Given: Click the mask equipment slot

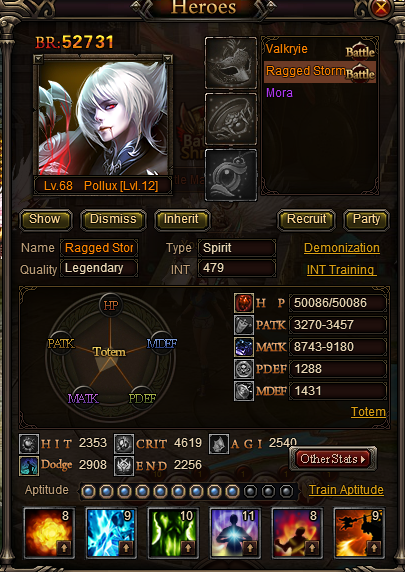Looking at the screenshot, I should coord(231,63).
